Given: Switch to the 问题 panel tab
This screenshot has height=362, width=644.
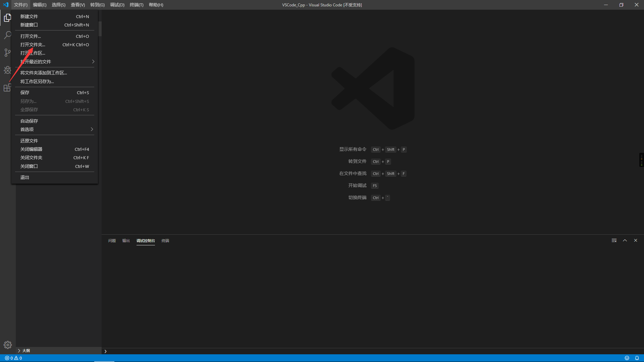Looking at the screenshot, I should (112, 241).
